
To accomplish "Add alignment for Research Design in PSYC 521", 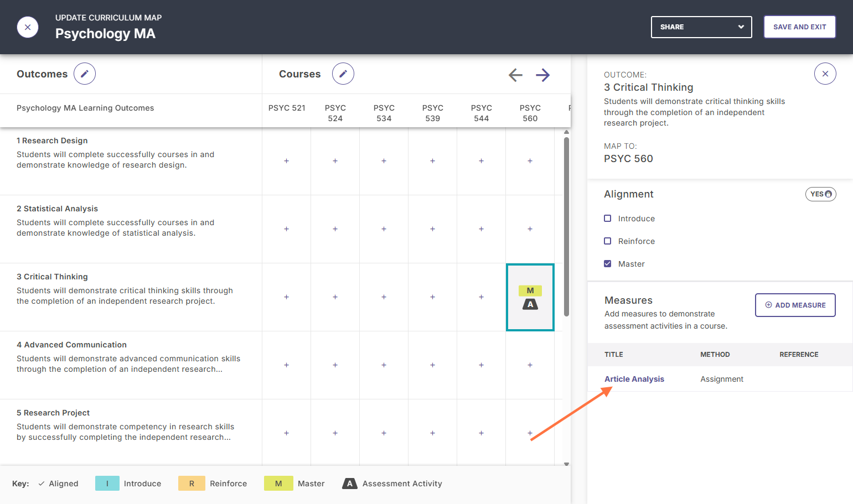I will [286, 161].
